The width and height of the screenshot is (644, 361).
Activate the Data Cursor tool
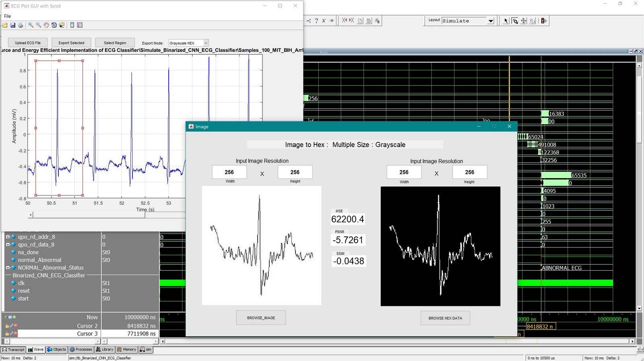(x=62, y=25)
